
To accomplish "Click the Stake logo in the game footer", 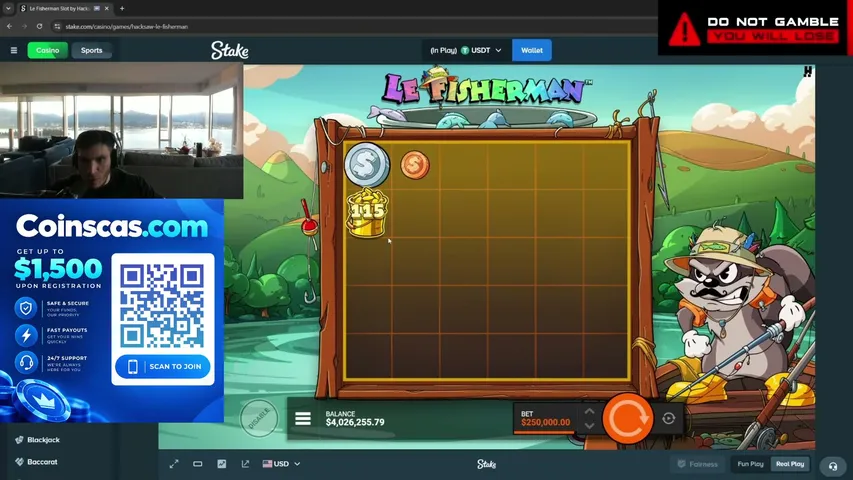I will 486,464.
